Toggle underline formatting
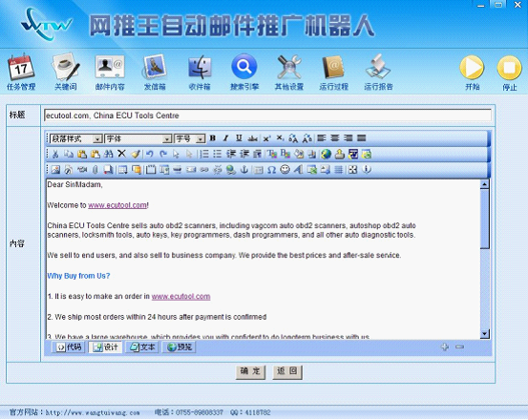The image size is (528, 420). [239, 138]
